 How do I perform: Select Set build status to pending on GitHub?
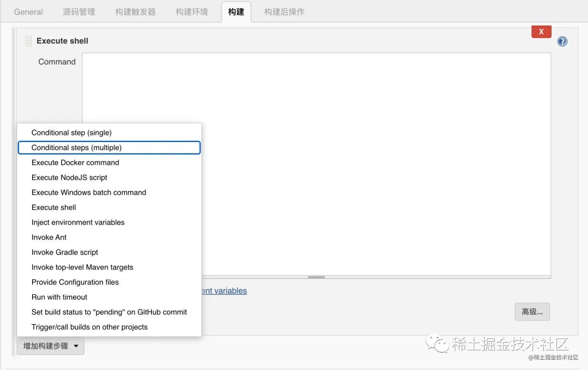(109, 312)
